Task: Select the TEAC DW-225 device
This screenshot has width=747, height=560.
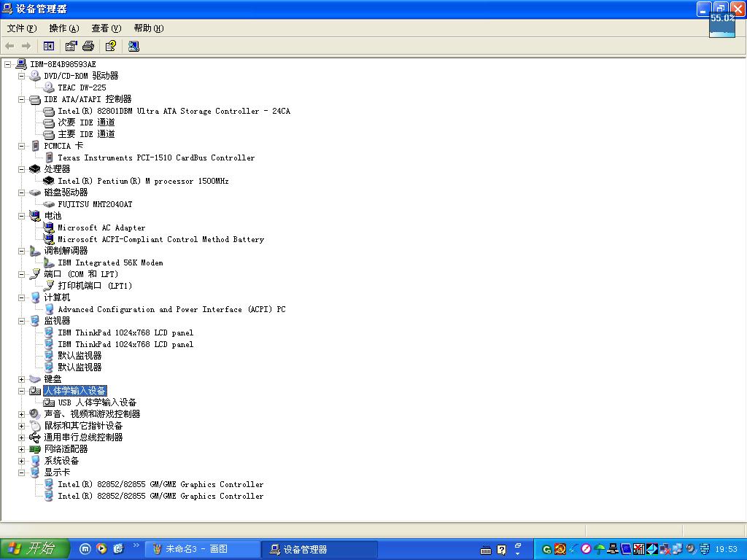Action: [x=82, y=87]
